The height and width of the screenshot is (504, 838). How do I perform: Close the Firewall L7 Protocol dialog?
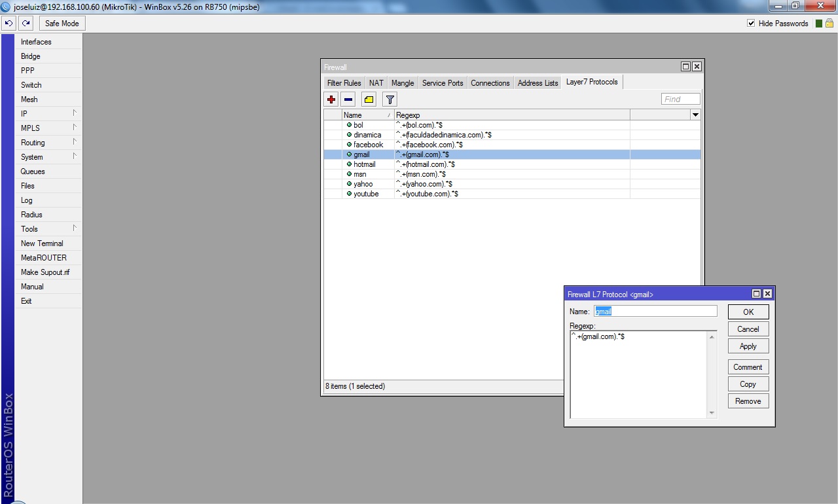coord(768,294)
